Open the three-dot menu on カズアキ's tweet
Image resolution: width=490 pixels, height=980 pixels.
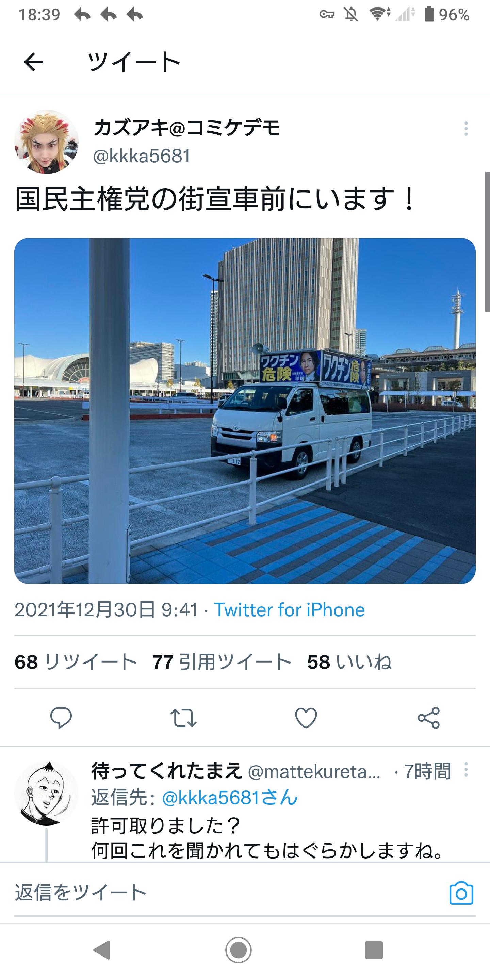465,129
